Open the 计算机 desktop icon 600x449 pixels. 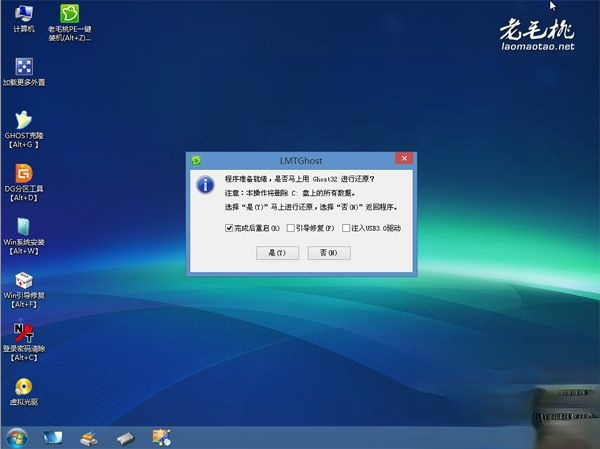[24, 18]
